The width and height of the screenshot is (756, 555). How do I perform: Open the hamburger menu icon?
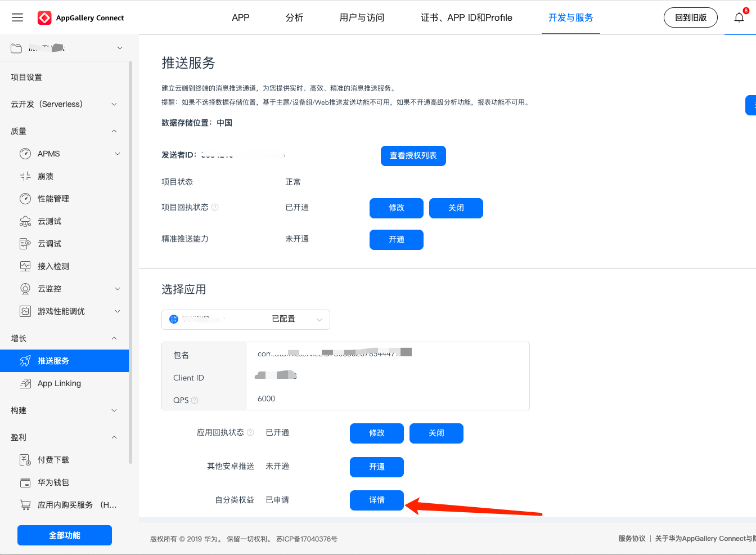click(17, 17)
